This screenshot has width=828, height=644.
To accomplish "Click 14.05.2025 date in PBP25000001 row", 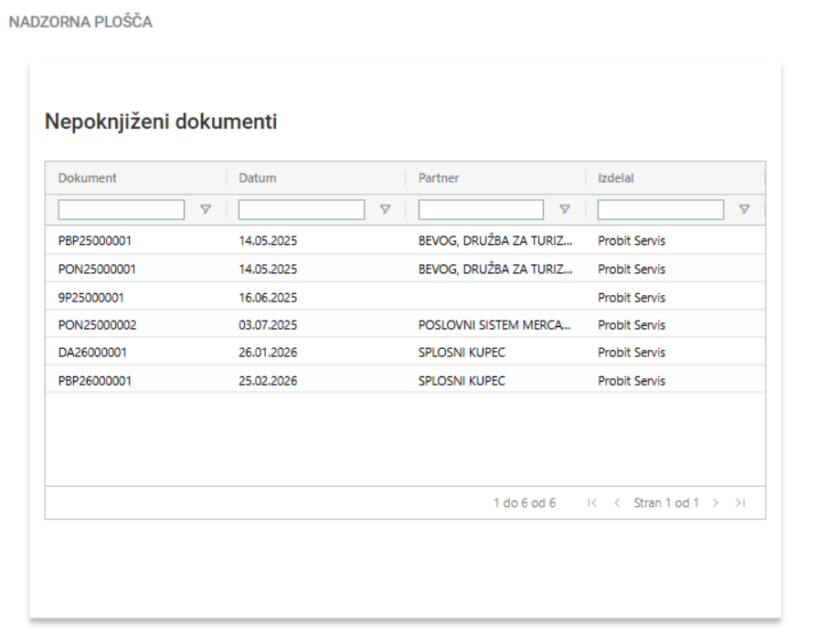I will pos(268,241).
